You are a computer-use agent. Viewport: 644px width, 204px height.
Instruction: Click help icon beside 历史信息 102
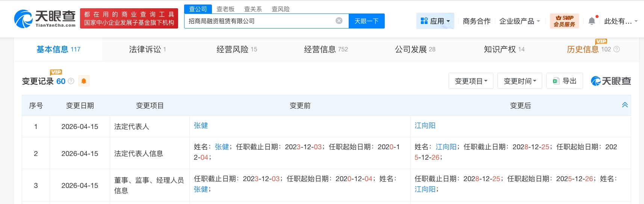coord(617,49)
